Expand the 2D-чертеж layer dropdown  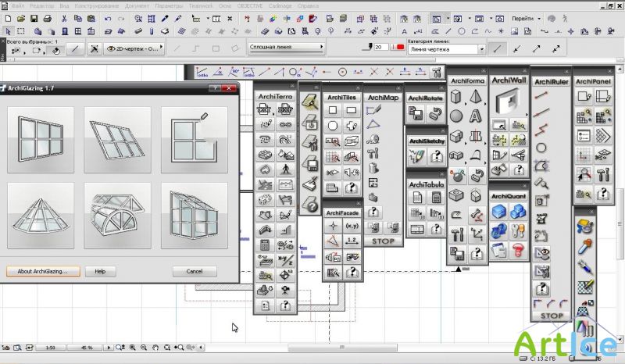coord(134,48)
